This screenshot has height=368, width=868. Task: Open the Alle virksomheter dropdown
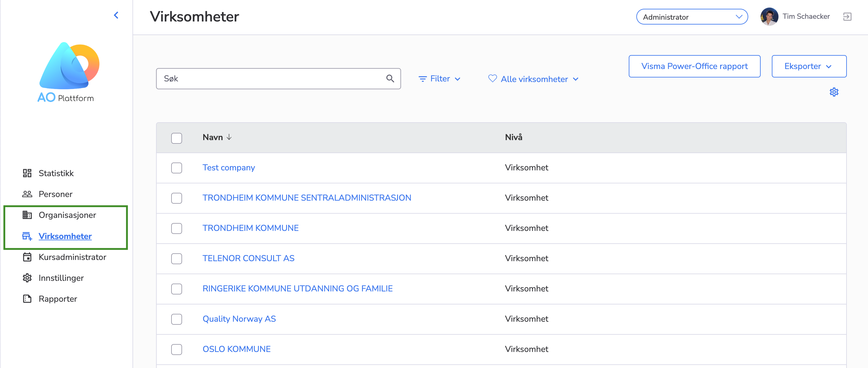[x=534, y=79]
